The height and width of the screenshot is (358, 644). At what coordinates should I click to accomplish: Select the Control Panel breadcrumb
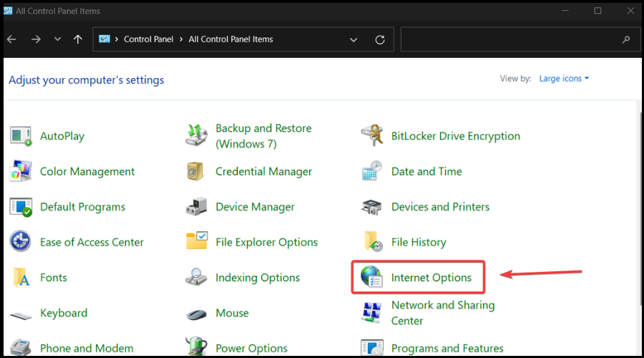149,39
